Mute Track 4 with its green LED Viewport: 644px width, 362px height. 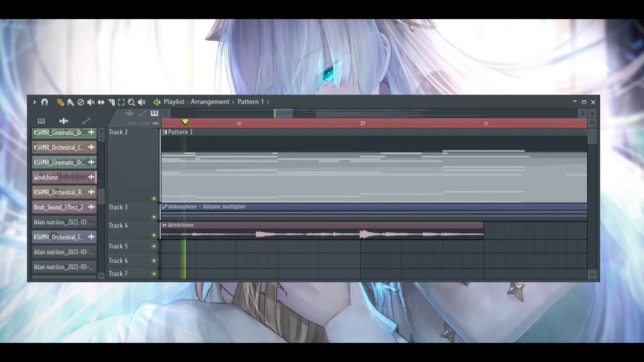(154, 235)
